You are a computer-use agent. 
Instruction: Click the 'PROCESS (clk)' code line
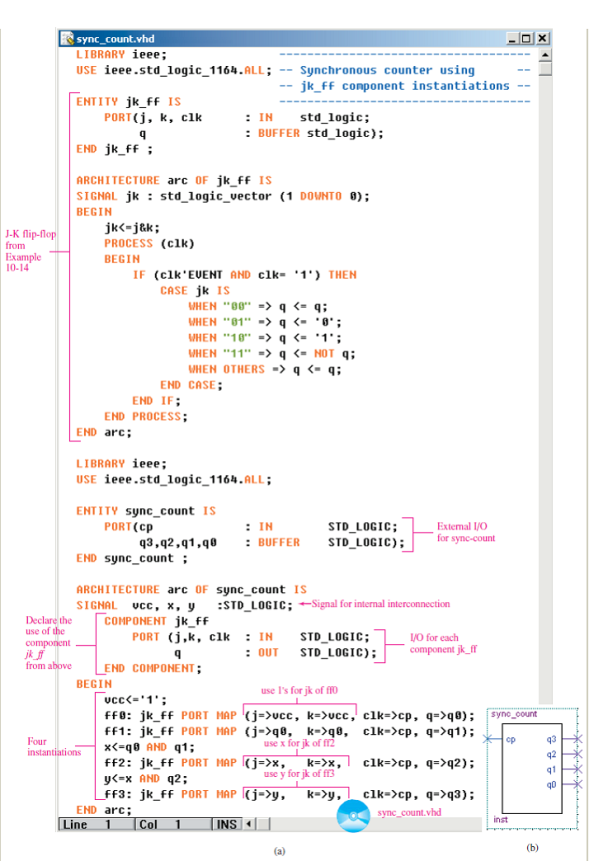coord(149,244)
